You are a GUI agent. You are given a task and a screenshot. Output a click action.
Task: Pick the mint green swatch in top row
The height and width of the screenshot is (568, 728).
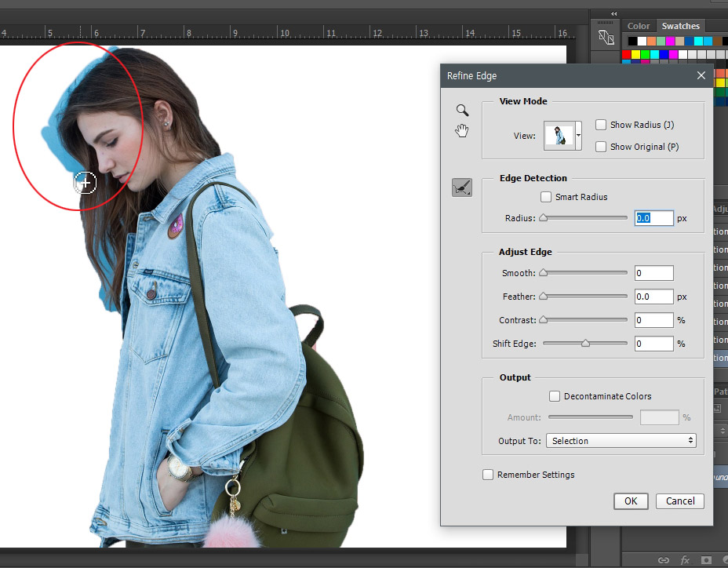661,42
